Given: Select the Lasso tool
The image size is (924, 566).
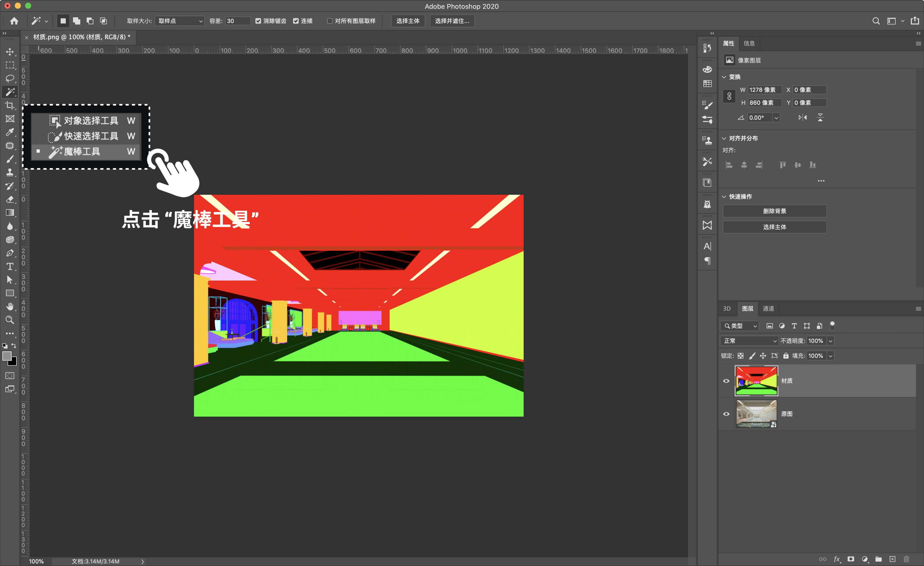Looking at the screenshot, I should pos(10,78).
